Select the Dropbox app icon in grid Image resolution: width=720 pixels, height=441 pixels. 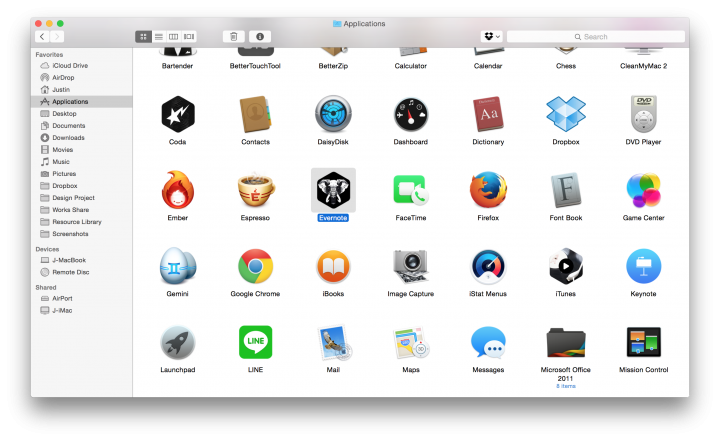coord(566,114)
